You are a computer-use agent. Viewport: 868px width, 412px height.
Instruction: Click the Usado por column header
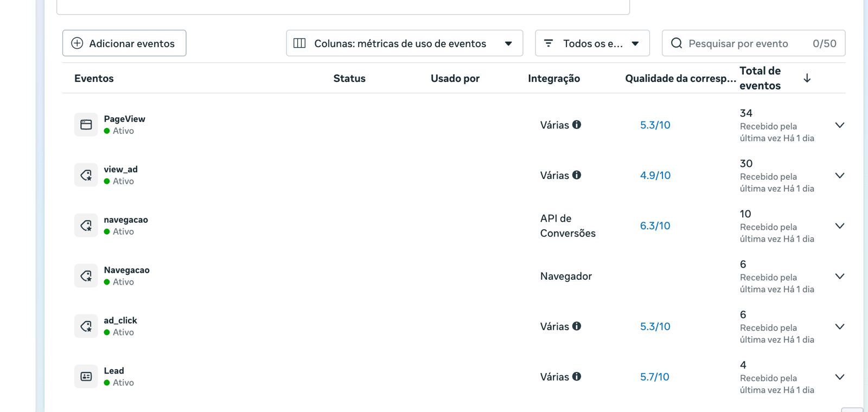pos(455,79)
